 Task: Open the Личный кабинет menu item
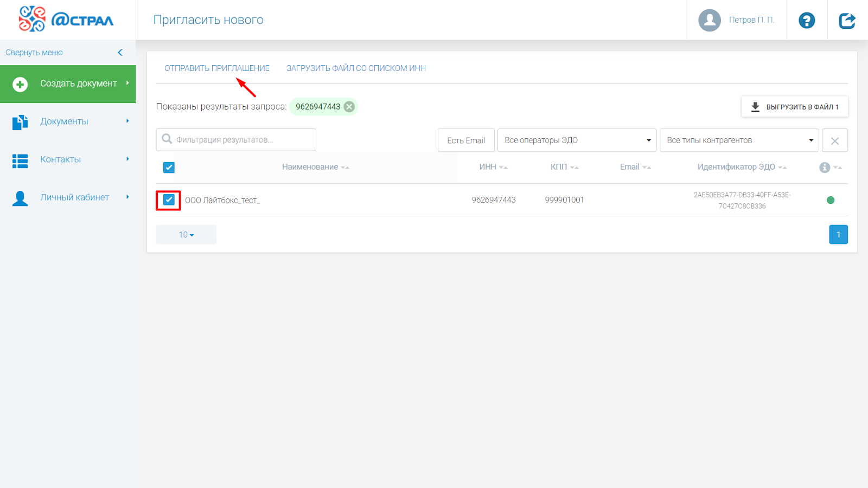[x=68, y=197]
